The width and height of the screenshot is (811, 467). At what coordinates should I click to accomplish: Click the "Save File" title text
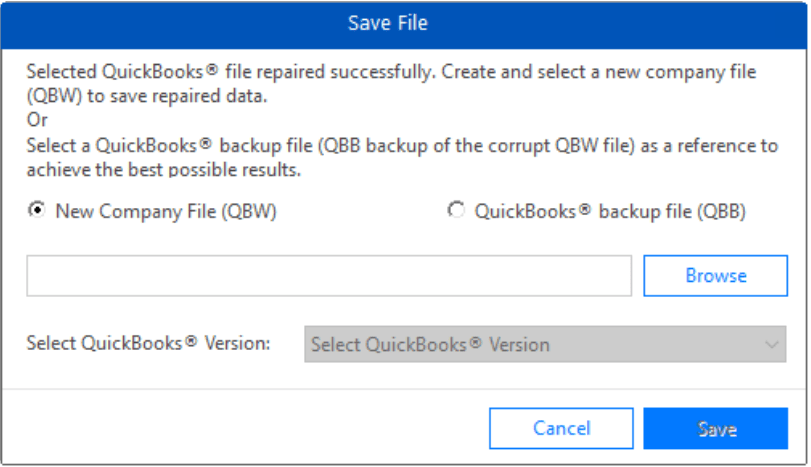388,23
